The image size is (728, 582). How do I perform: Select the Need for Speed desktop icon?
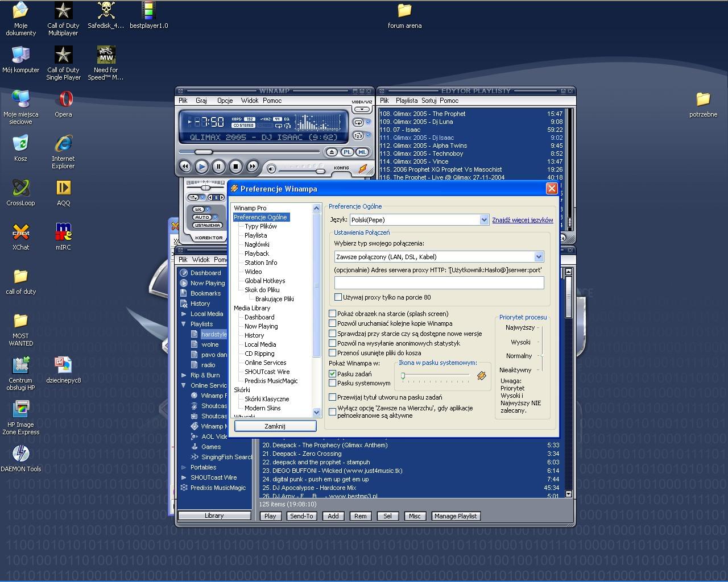pyautogui.click(x=106, y=63)
